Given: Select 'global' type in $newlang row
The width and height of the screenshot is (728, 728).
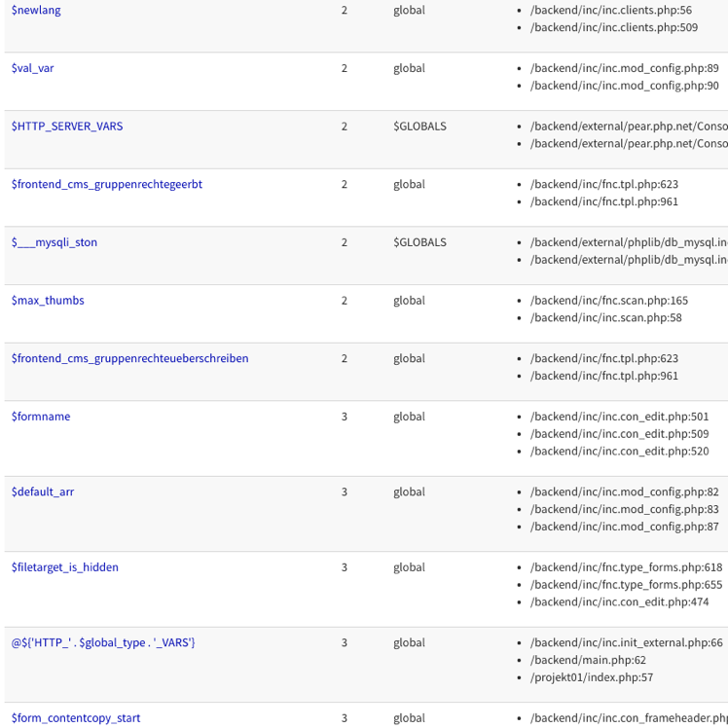Looking at the screenshot, I should click(x=409, y=10).
